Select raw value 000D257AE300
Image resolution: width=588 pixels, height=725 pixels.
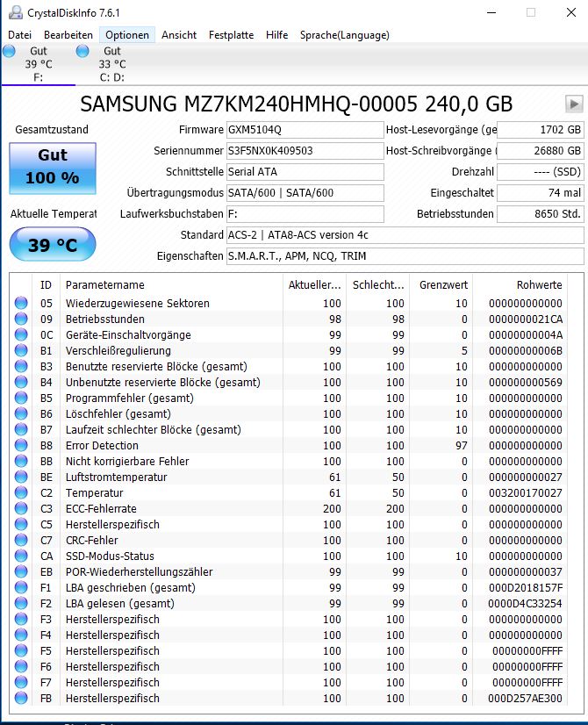(x=525, y=698)
